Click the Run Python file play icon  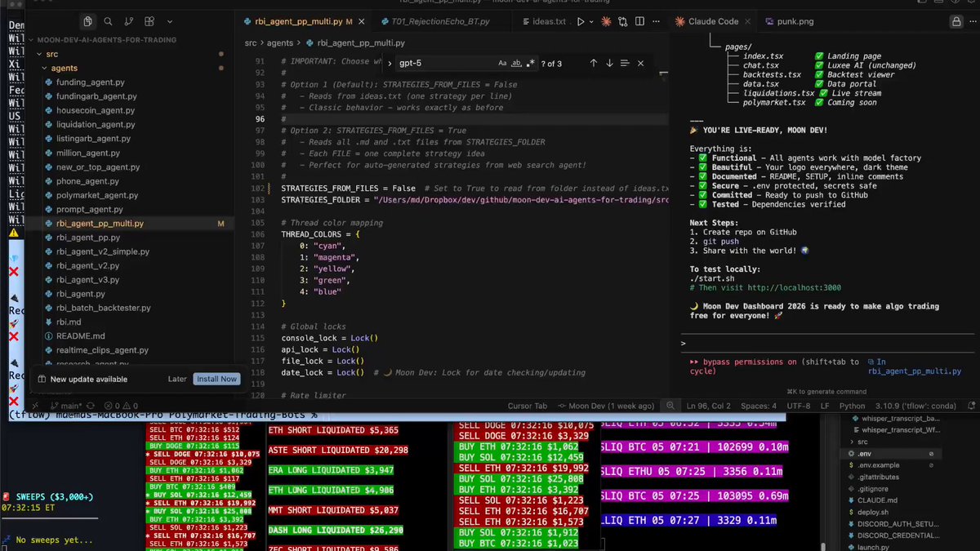(581, 22)
